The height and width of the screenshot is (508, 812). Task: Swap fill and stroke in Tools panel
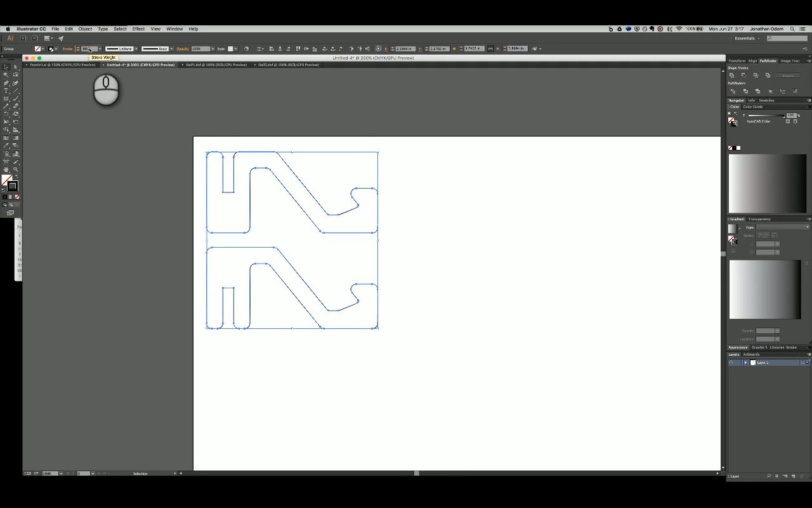point(16,177)
